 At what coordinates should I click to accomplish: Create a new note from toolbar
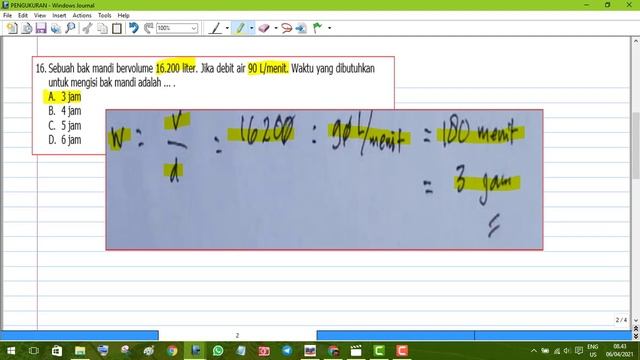(x=12, y=28)
